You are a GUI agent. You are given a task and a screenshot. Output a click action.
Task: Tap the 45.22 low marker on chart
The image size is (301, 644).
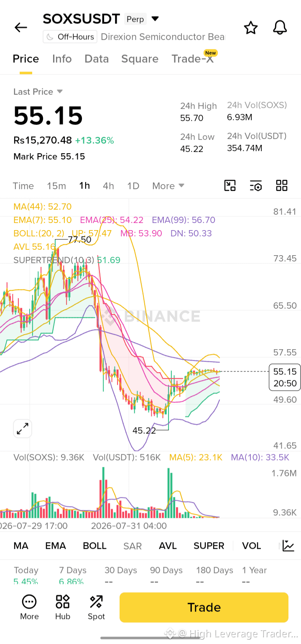point(144,430)
